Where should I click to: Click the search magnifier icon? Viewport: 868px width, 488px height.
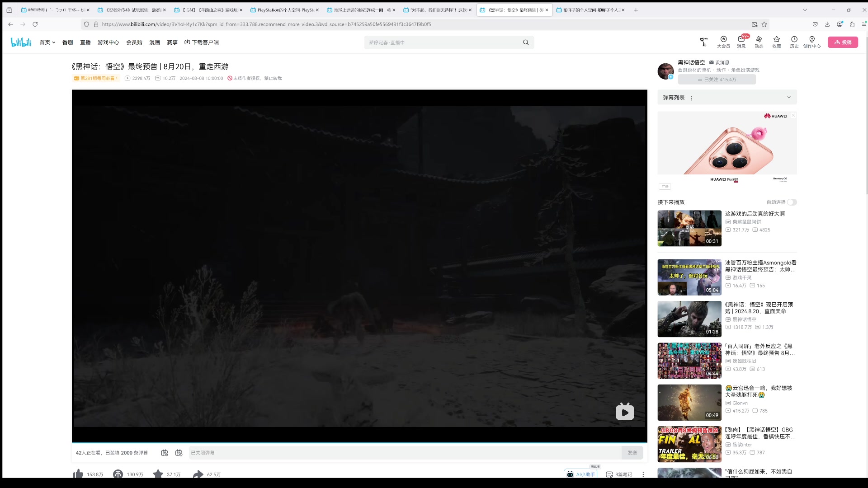526,42
